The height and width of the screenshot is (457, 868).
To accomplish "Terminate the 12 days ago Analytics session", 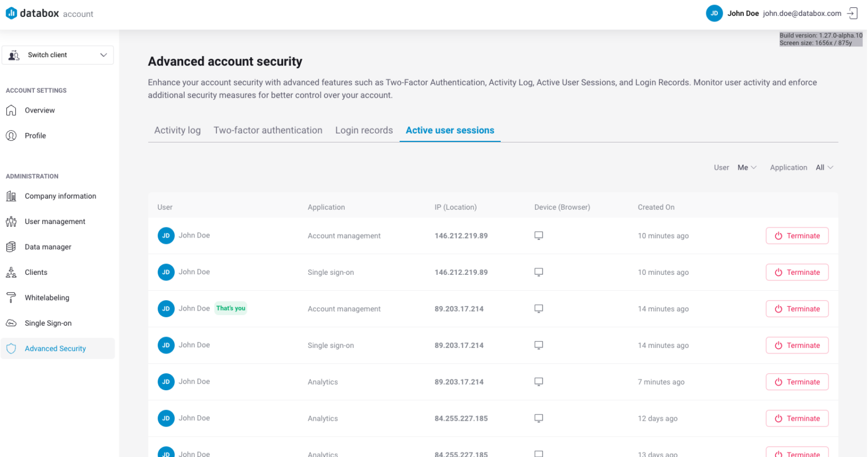I will click(797, 419).
